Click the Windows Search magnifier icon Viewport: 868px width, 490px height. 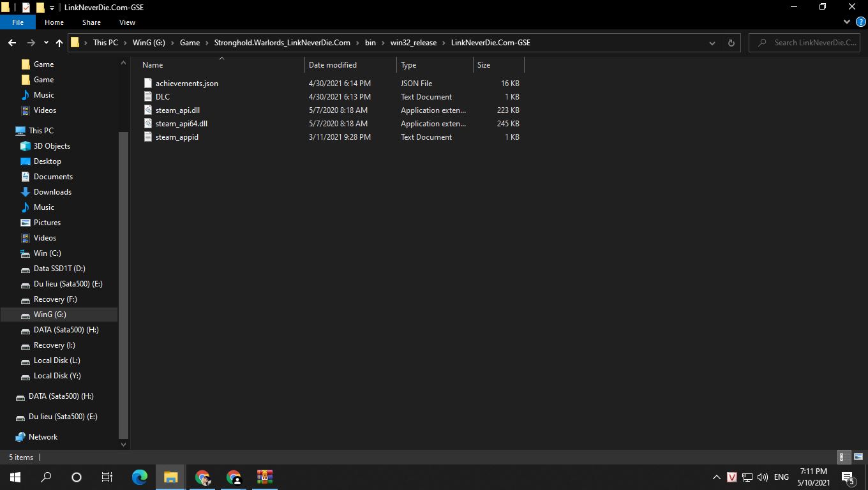[45, 477]
